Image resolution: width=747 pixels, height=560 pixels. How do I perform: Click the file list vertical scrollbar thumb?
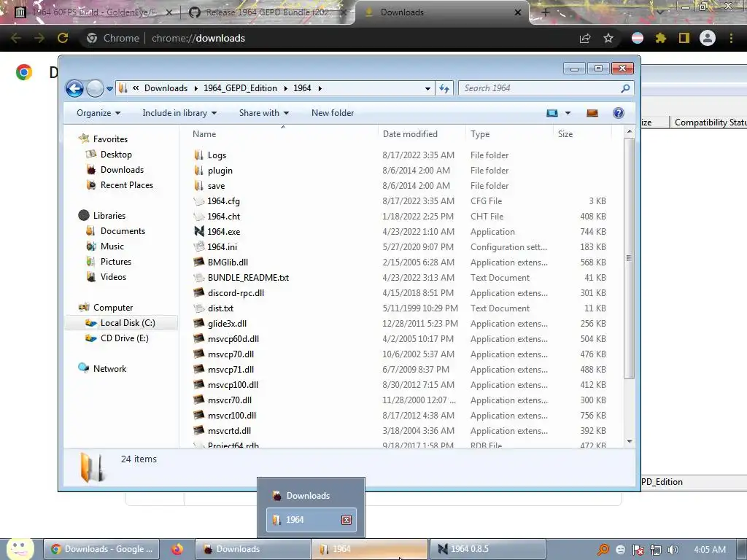click(629, 258)
